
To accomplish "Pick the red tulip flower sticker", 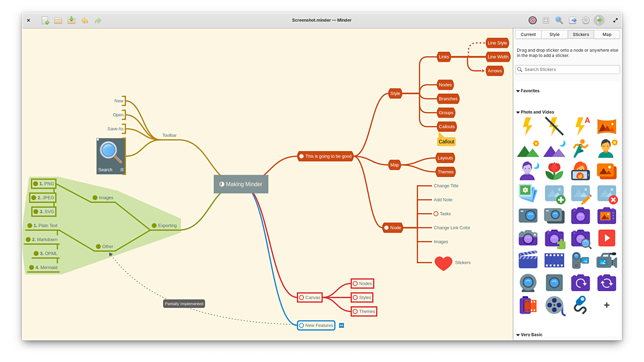I will click(x=554, y=171).
